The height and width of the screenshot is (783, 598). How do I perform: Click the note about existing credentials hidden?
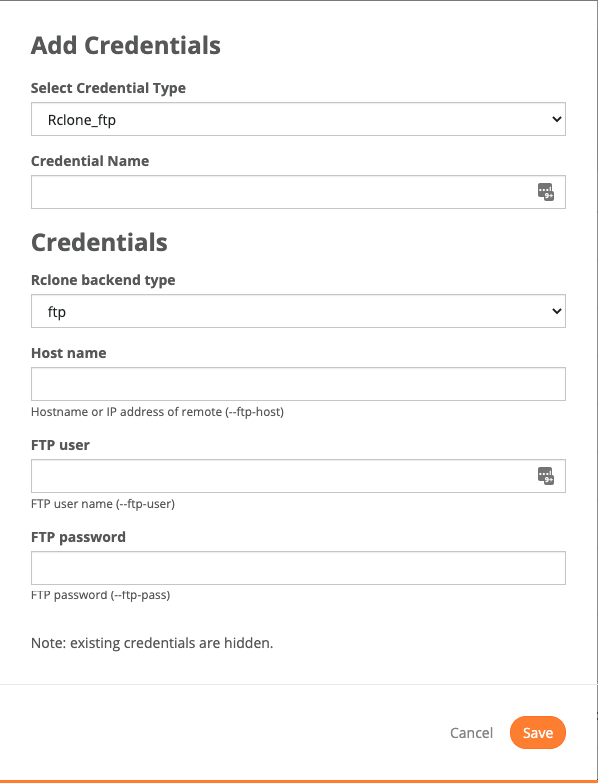pos(152,643)
